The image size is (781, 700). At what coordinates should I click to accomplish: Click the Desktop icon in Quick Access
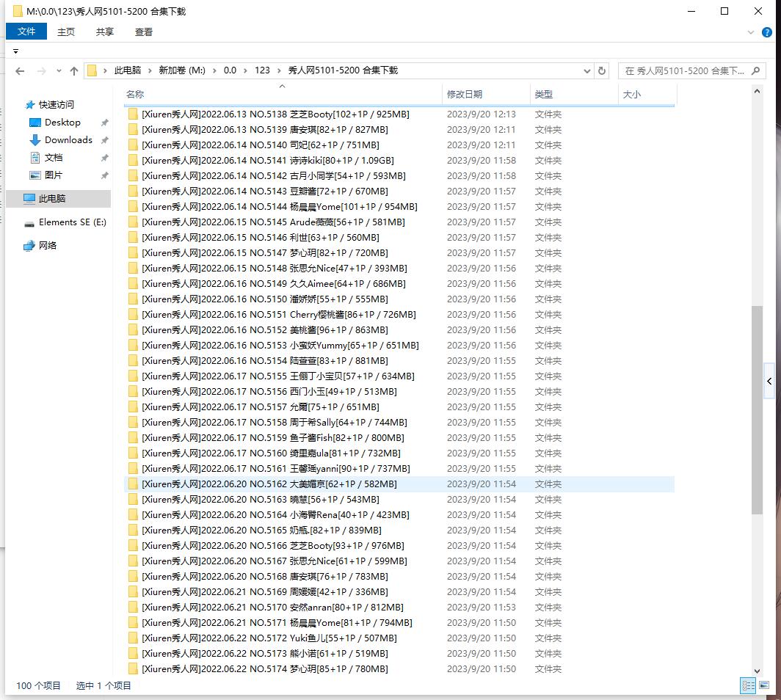click(x=35, y=123)
